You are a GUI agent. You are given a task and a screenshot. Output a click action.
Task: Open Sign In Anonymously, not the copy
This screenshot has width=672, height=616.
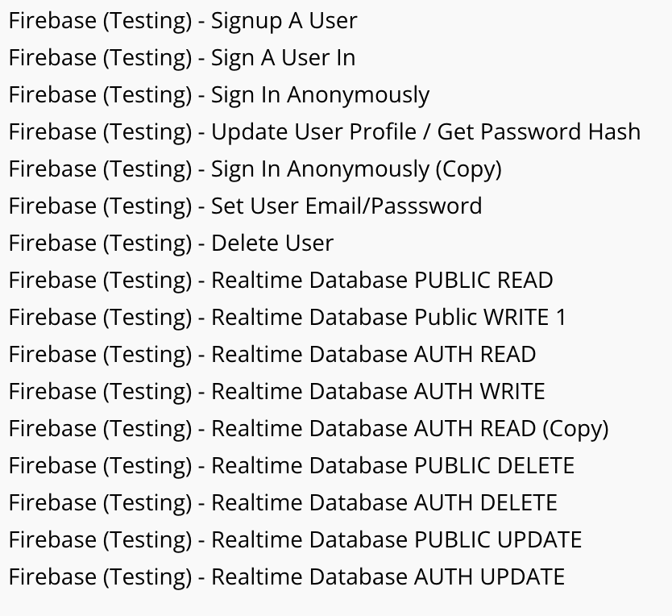219,95
